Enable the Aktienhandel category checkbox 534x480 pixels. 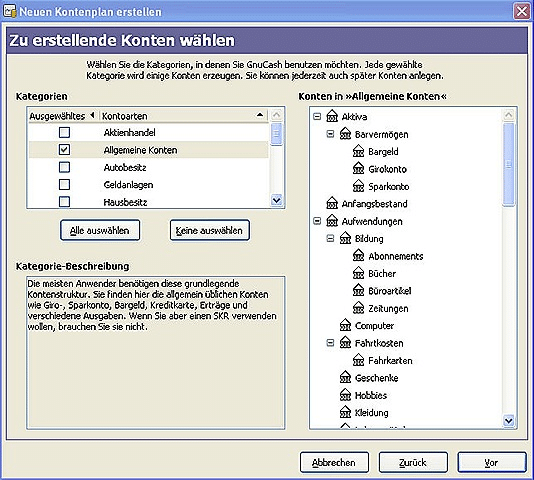(x=64, y=132)
